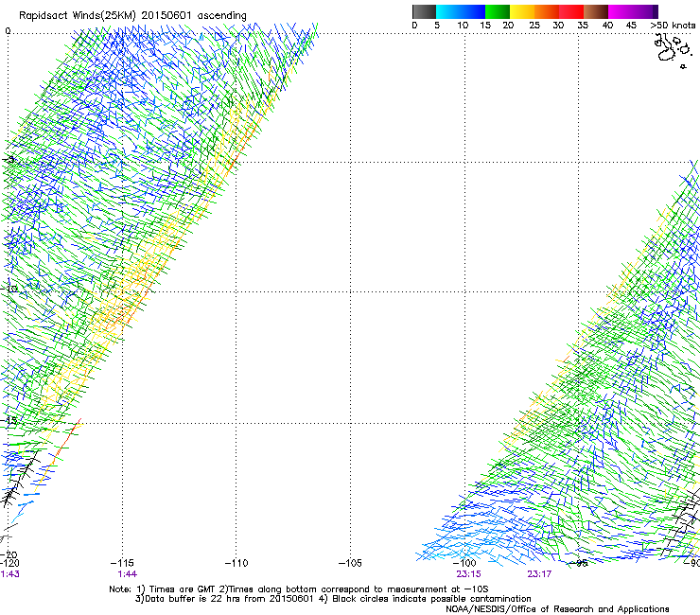The width and height of the screenshot is (700, 615).
Task: Click the purple time label 1:43
Action: [9, 574]
